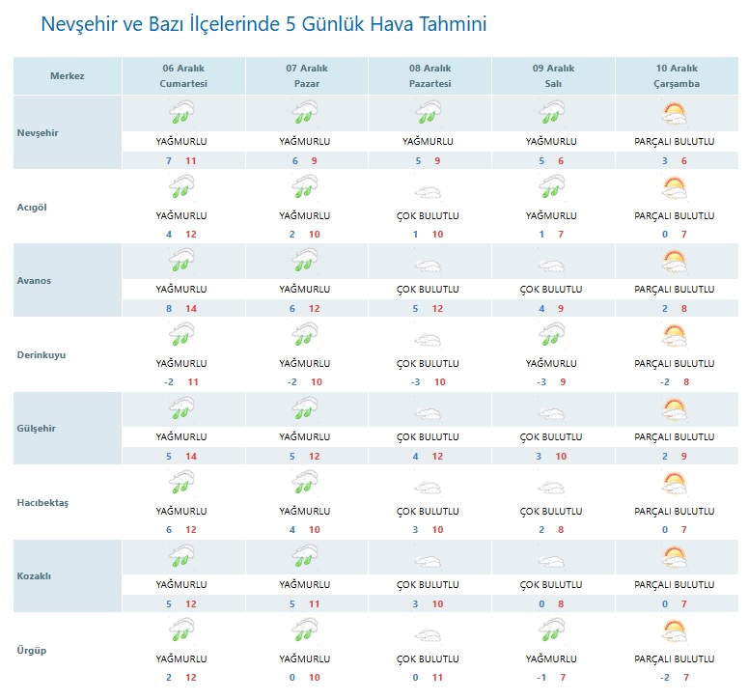This screenshot has width=748, height=700.
Task: Click Ürgüp cloudy icon for 08 Aralık
Action: pos(428,634)
